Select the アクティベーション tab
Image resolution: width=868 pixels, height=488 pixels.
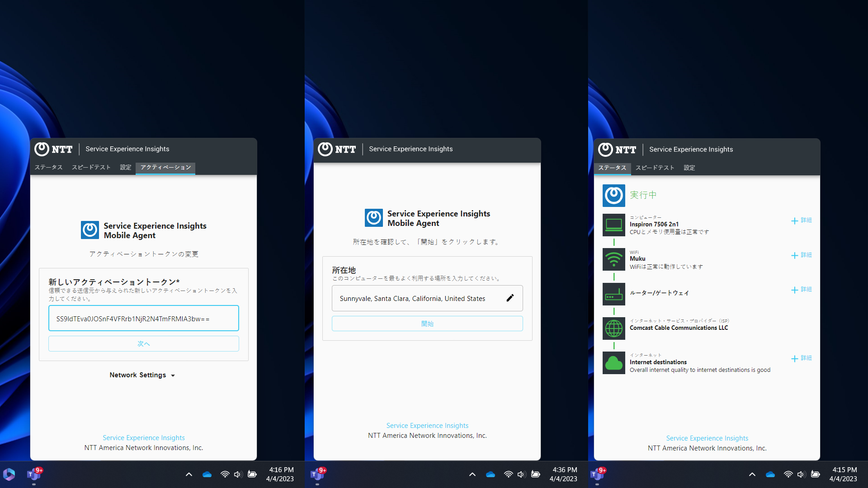click(x=165, y=168)
